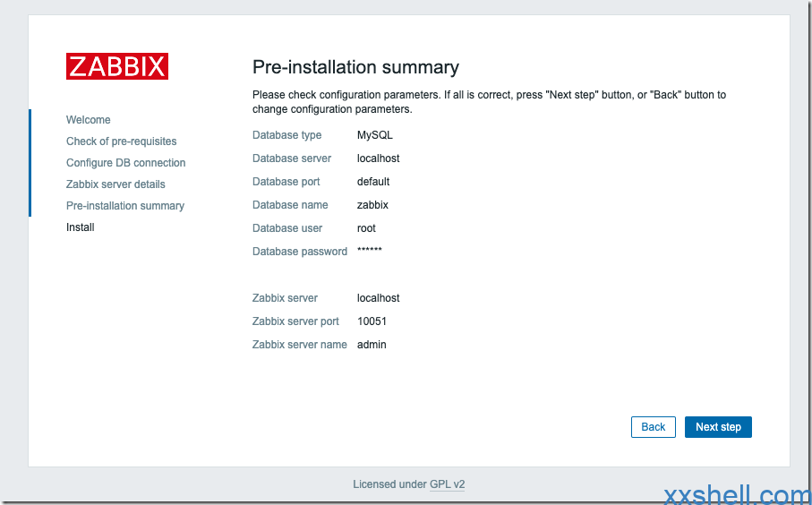Click the Licensed under text
Image resolution: width=812 pixels, height=505 pixels.
point(390,484)
